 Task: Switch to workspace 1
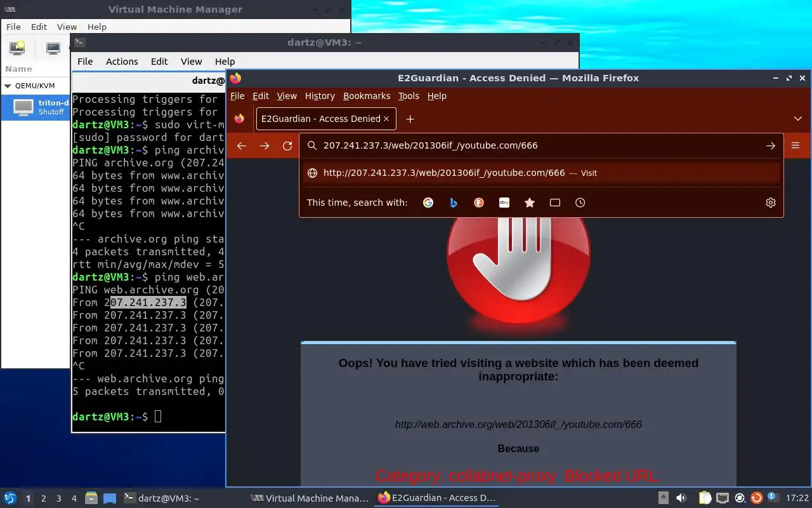point(28,498)
